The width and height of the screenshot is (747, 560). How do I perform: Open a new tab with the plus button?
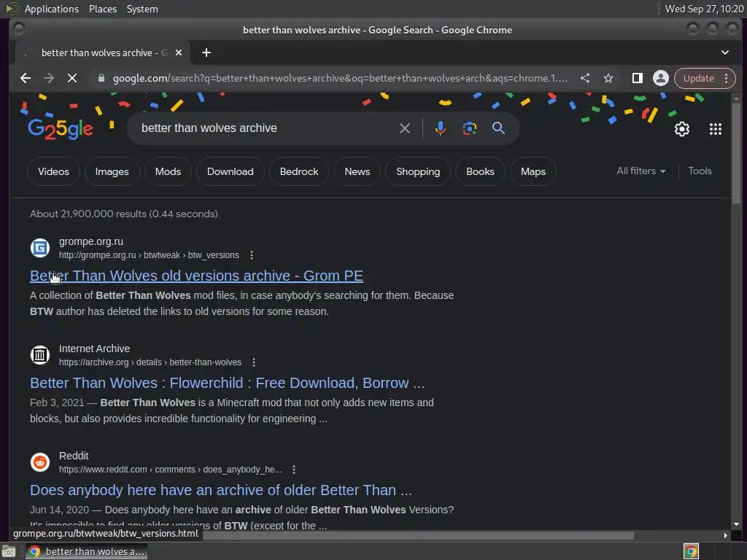[x=206, y=52]
